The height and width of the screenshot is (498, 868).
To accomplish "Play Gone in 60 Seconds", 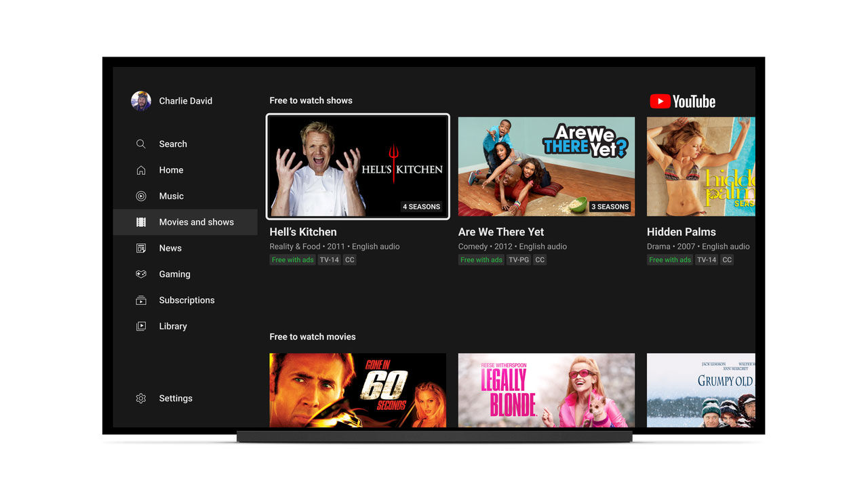I will tap(357, 390).
